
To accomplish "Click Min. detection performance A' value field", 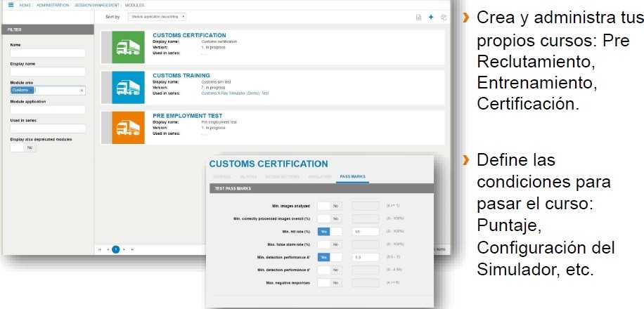I will (366, 257).
